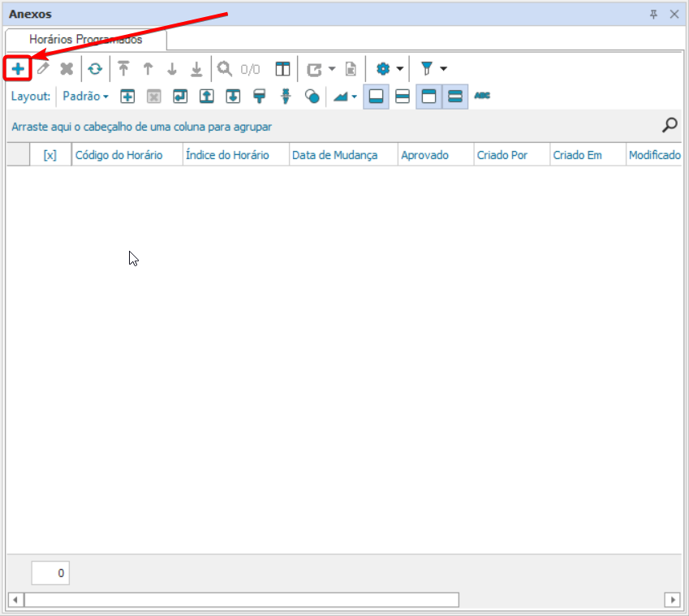Click the document report icon
689x616 pixels.
(351, 69)
